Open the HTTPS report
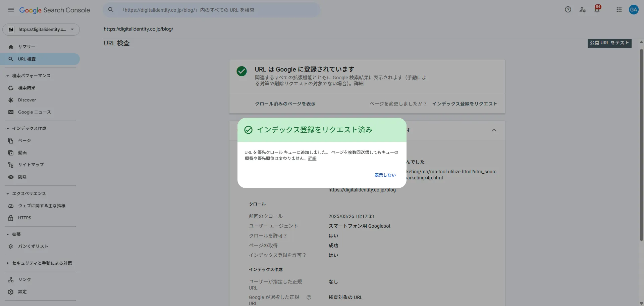The width and height of the screenshot is (644, 306). 40,218
